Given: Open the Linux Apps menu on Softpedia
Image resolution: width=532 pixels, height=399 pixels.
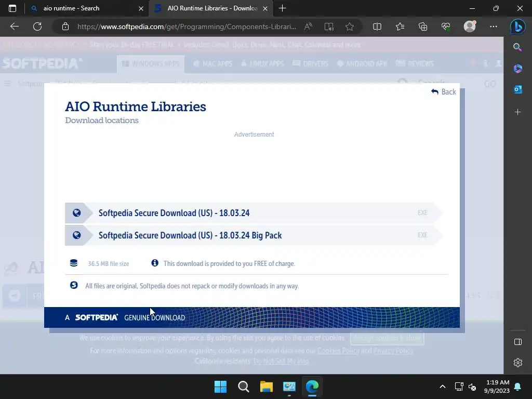Looking at the screenshot, I should click(262, 64).
